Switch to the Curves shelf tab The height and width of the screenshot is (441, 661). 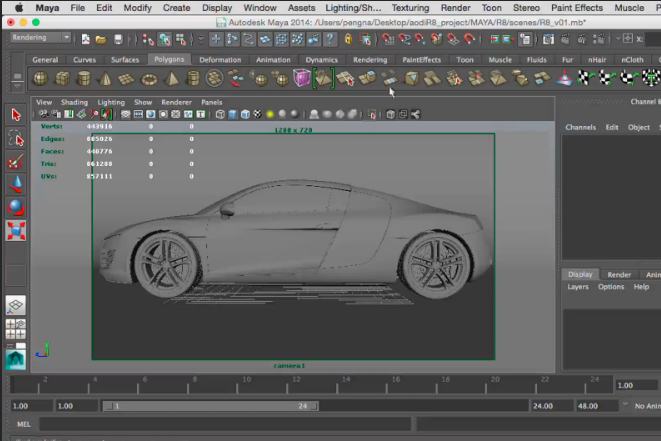(84, 60)
